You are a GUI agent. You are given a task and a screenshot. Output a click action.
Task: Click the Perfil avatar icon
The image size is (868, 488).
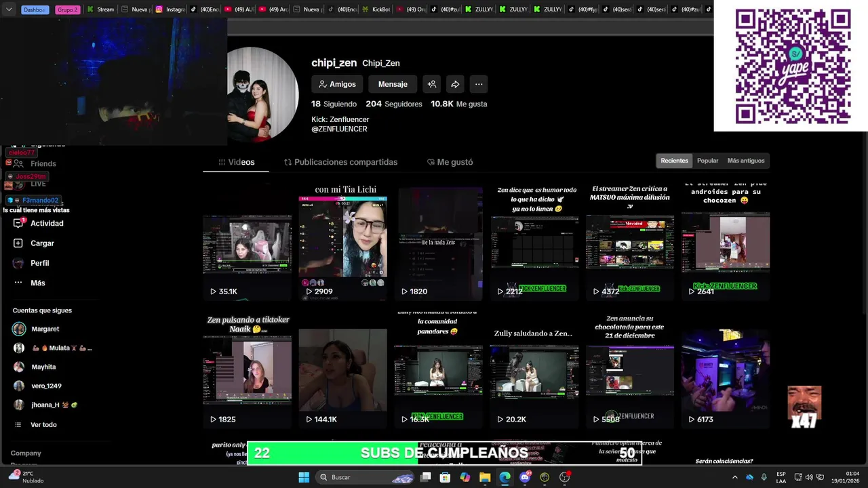pos(18,263)
